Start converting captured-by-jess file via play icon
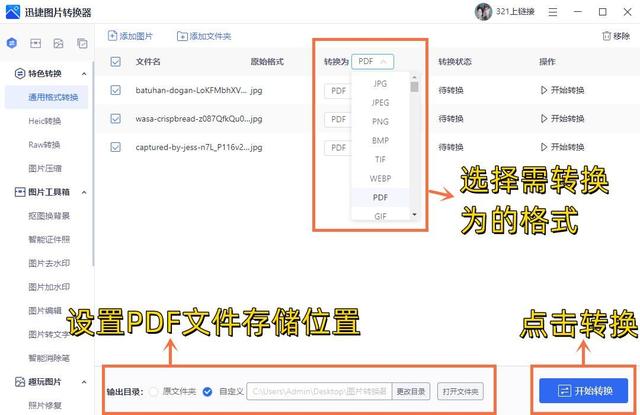This screenshot has width=640, height=415. tap(544, 147)
